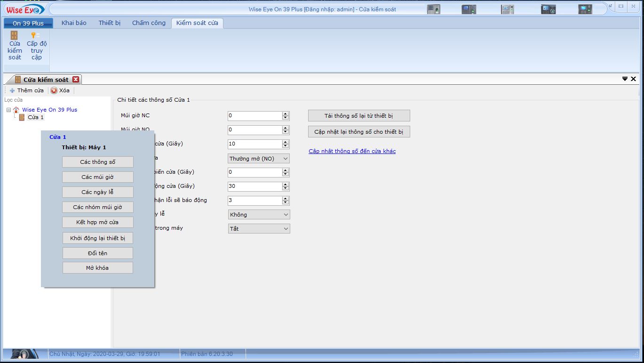Click the Thêm cửa plus icon
The width and height of the screenshot is (644, 363).
tap(12, 90)
